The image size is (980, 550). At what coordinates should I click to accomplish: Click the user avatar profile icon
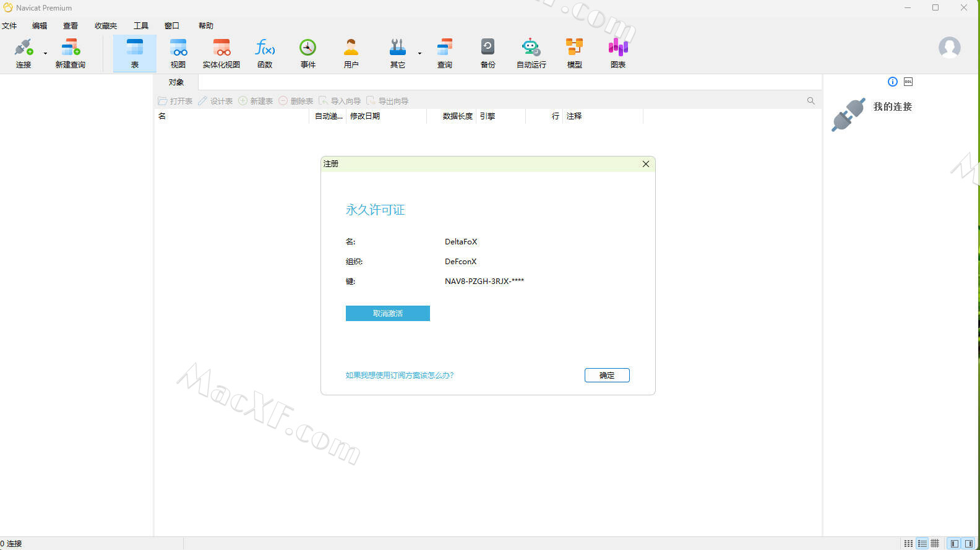point(949,48)
